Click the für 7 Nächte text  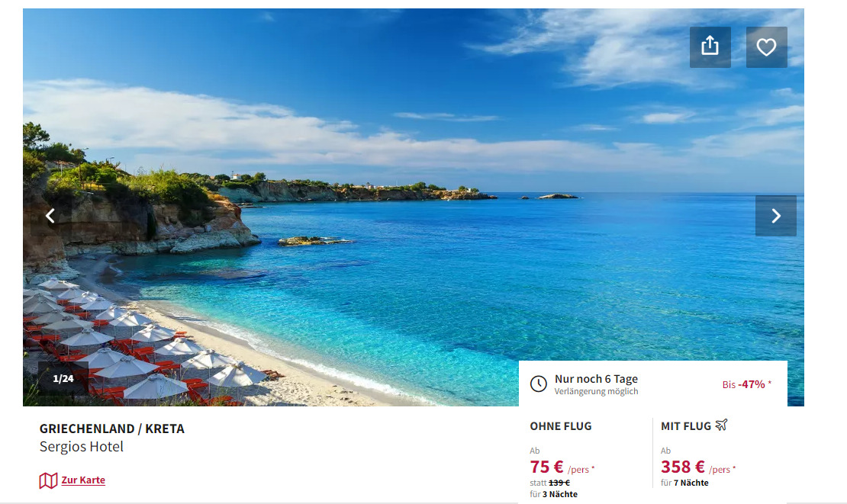(684, 483)
